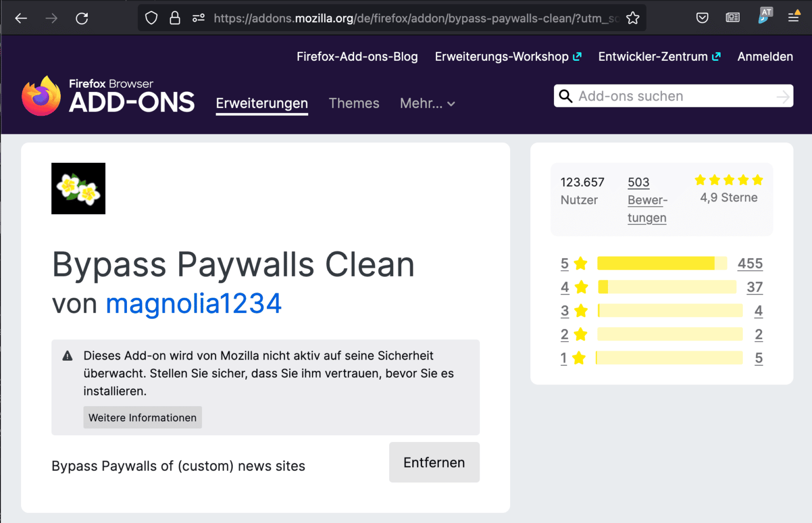Focus the Add-ons suchen search field

[x=673, y=96]
